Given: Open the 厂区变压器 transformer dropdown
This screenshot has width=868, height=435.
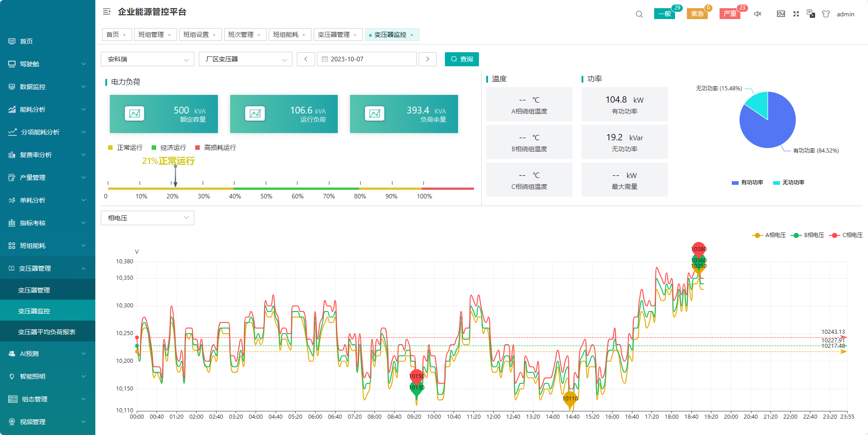Looking at the screenshot, I should point(245,59).
